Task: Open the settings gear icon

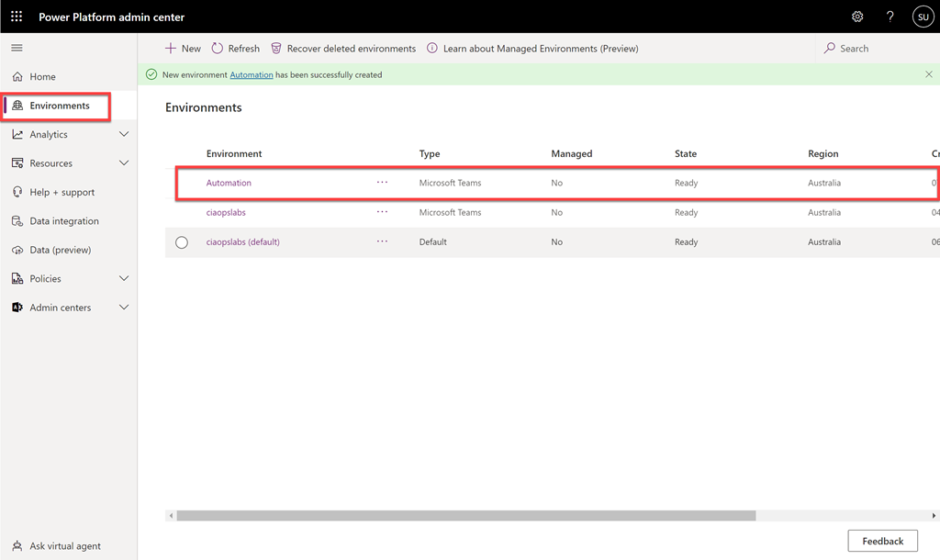Action: pyautogui.click(x=857, y=17)
